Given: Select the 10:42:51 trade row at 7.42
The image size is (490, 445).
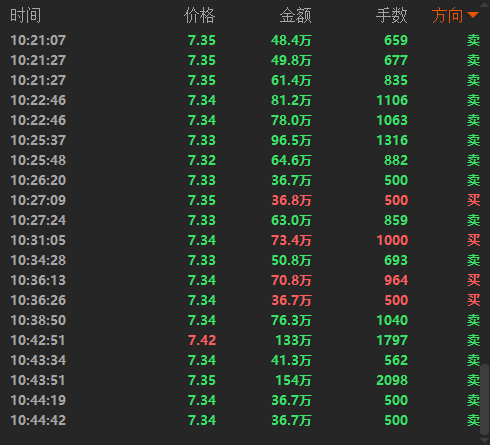Looking at the screenshot, I should click(245, 340).
